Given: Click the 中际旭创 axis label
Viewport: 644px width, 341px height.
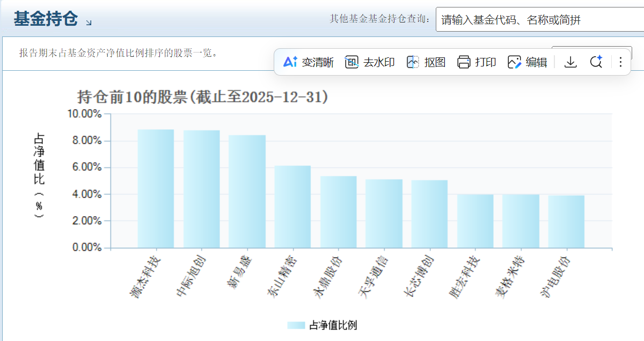Looking at the screenshot, I should coord(191,277).
